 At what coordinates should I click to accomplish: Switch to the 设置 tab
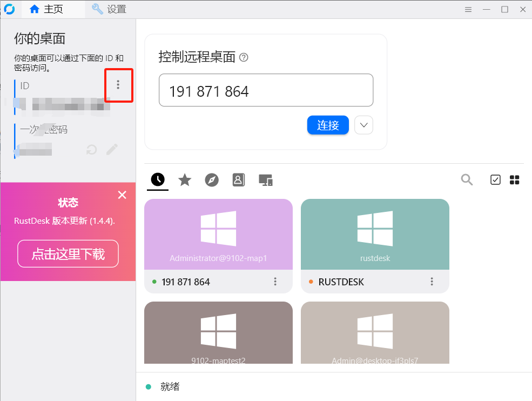tap(109, 9)
